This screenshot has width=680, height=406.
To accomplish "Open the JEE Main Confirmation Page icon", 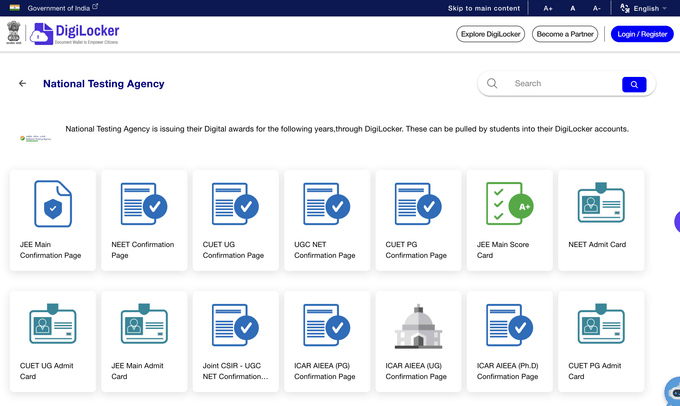I will coord(53,204).
